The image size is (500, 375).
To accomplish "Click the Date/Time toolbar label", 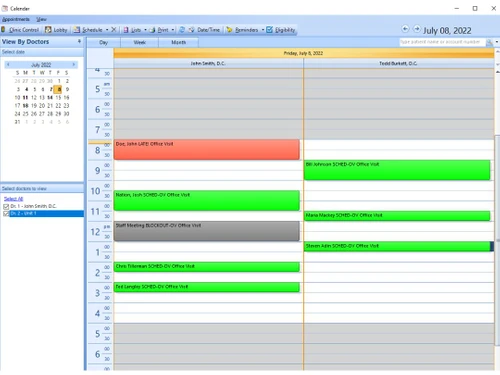I will click(x=208, y=30).
